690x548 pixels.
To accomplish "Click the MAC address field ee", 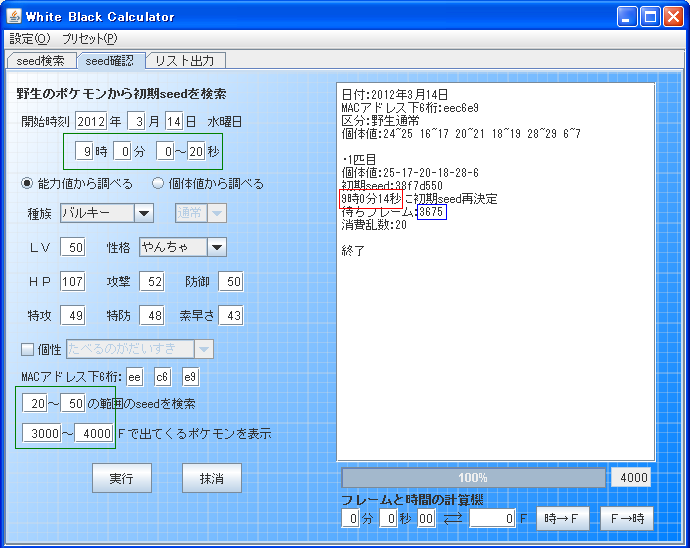I will pyautogui.click(x=135, y=377).
